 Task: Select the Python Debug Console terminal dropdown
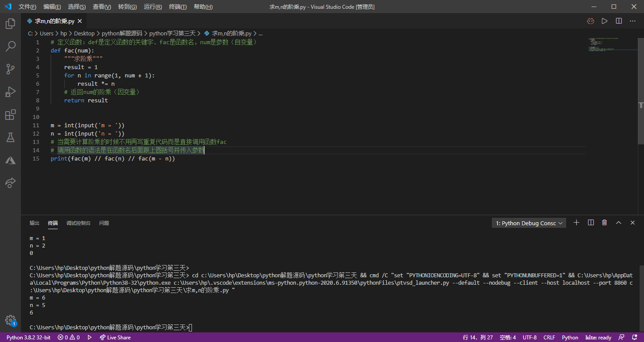click(529, 223)
